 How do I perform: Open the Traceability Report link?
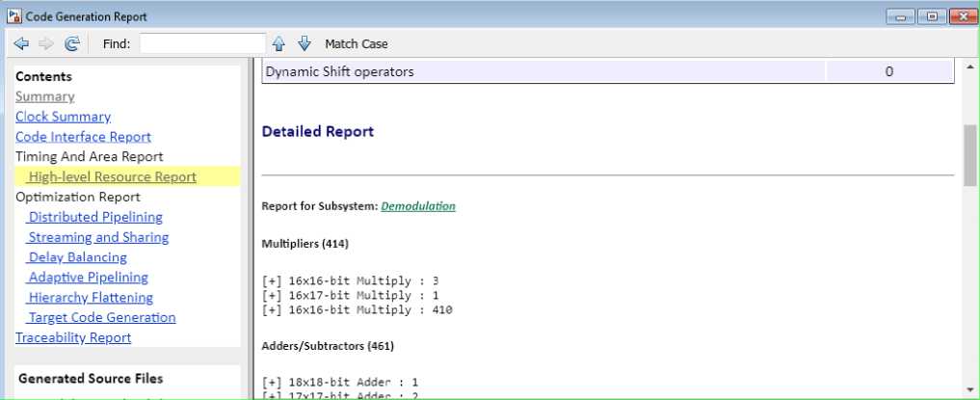[x=73, y=337]
